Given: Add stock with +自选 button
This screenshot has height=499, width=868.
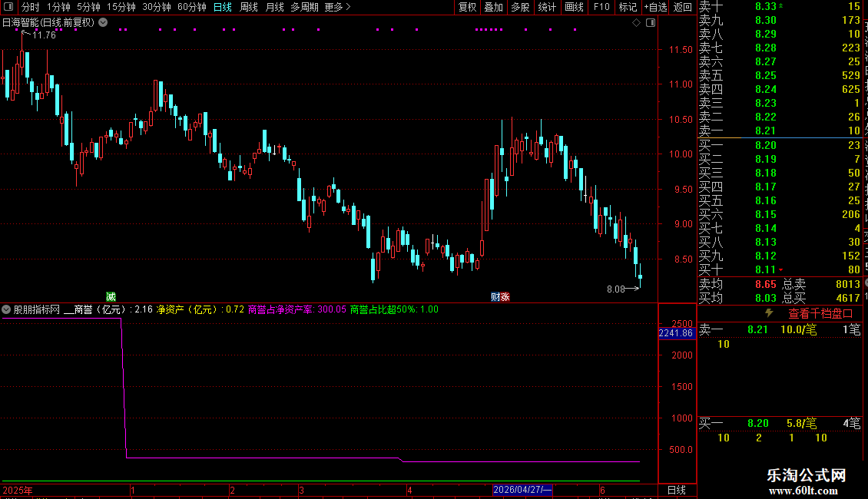Looking at the screenshot, I should (655, 7).
